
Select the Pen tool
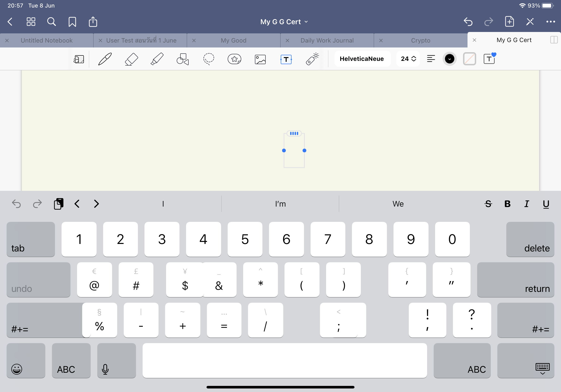click(105, 59)
